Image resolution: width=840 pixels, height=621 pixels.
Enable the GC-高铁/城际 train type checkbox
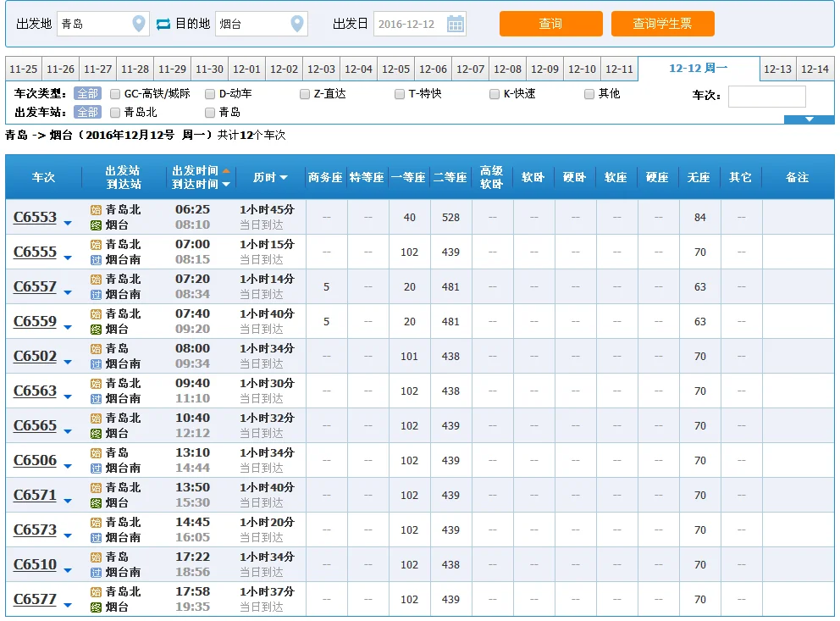click(114, 93)
